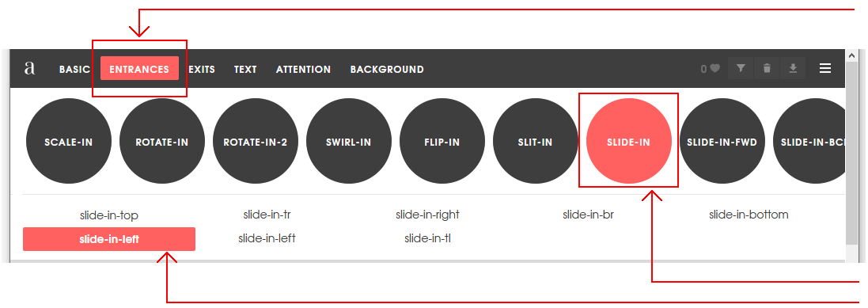Select the SLIDE-IN-FWD circle

coord(722,141)
